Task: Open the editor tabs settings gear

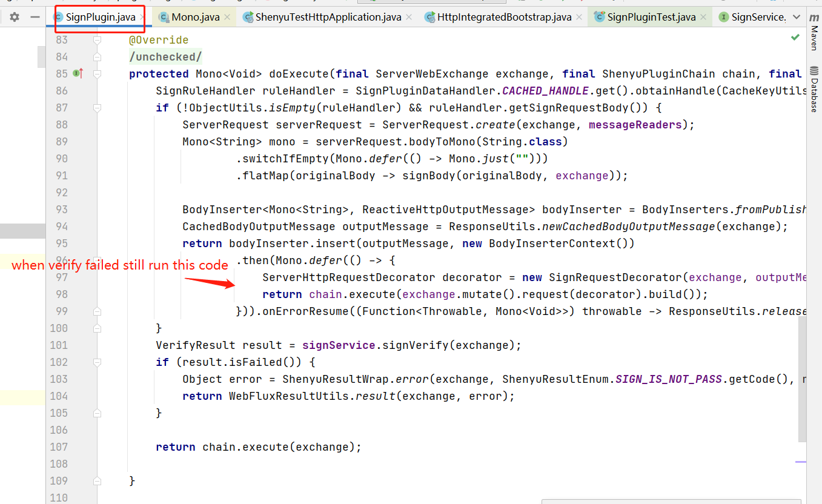Action: [15, 17]
